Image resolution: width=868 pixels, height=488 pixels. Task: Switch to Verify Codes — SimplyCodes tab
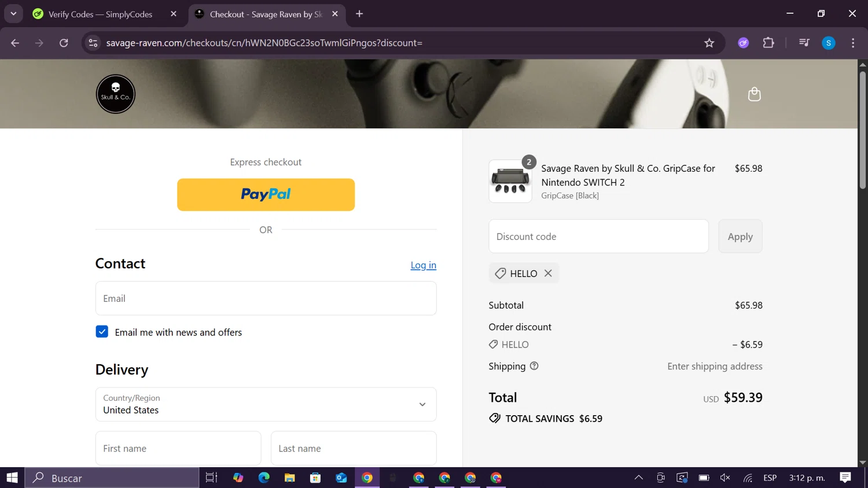click(100, 14)
